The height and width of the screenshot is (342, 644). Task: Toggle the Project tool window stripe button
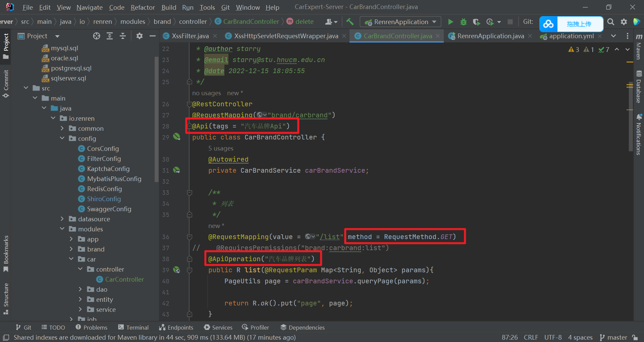click(x=6, y=46)
